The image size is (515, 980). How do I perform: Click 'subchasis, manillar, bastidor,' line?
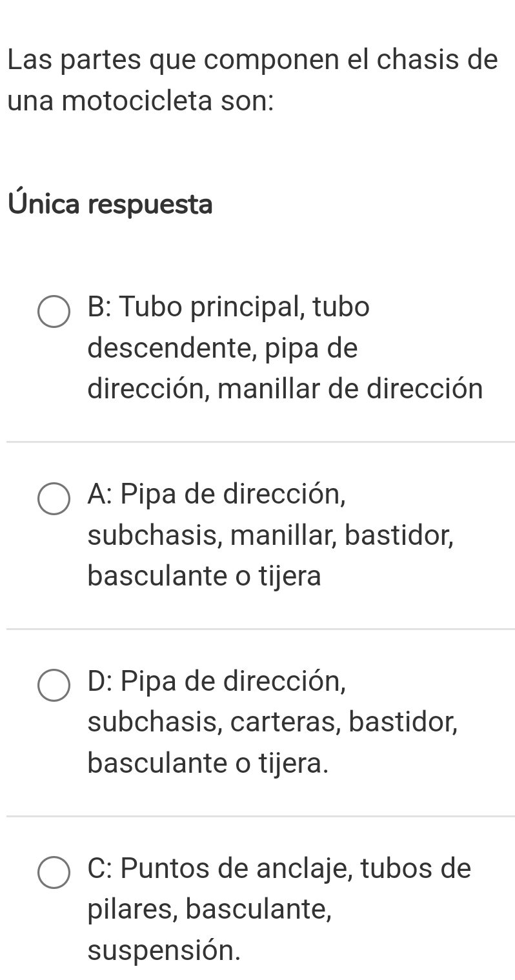click(x=270, y=535)
